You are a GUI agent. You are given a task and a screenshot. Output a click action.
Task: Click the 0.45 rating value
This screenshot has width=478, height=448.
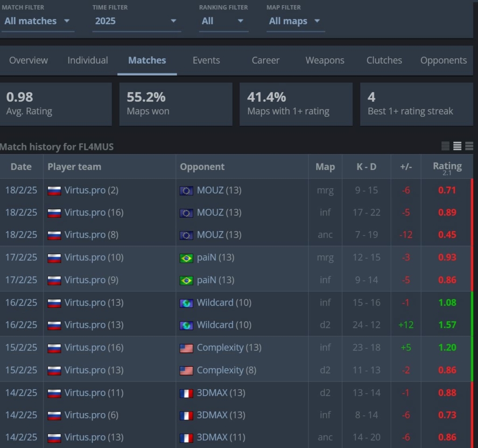point(447,235)
